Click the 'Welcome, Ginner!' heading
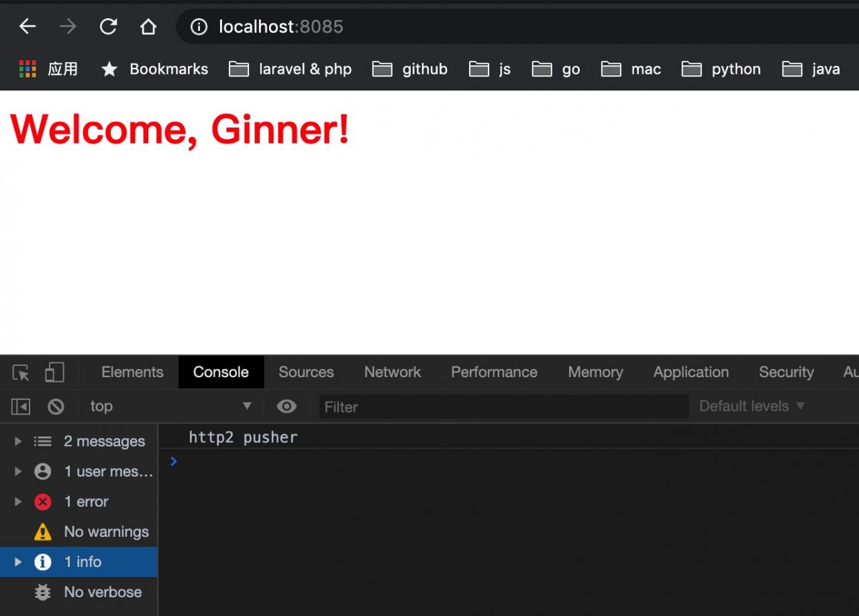This screenshot has height=616, width=859. click(180, 128)
